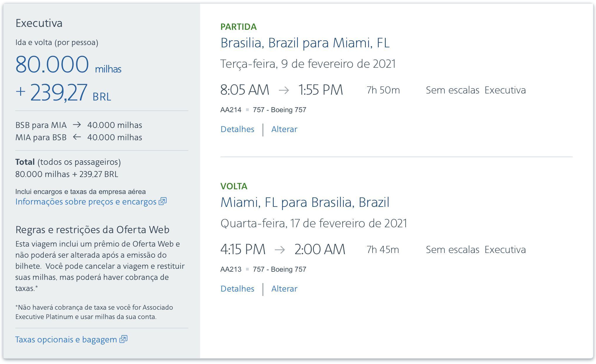596x364 pixels.
Task: Select Alterar for the Brasilia to Miami flight
Action: 284,129
